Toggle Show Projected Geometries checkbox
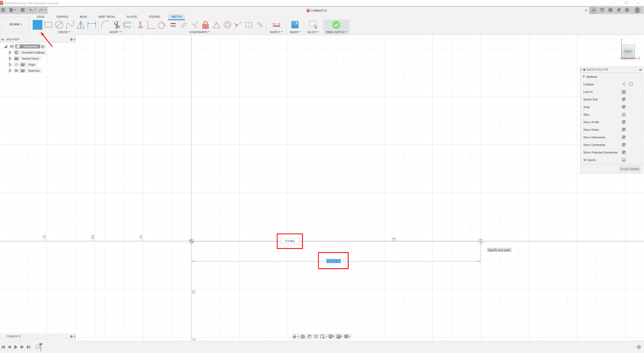The image size is (644, 353). coord(624,152)
